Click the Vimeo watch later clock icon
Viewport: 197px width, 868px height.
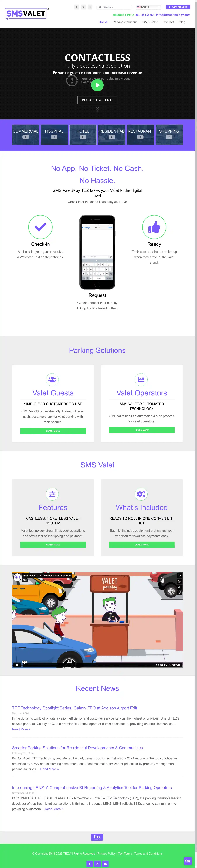pyautogui.click(x=179, y=581)
